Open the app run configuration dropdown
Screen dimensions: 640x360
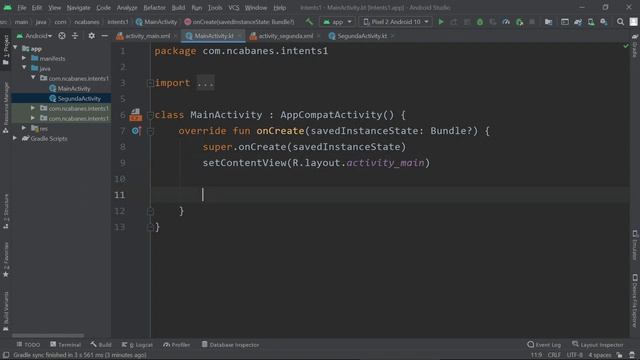pyautogui.click(x=337, y=22)
